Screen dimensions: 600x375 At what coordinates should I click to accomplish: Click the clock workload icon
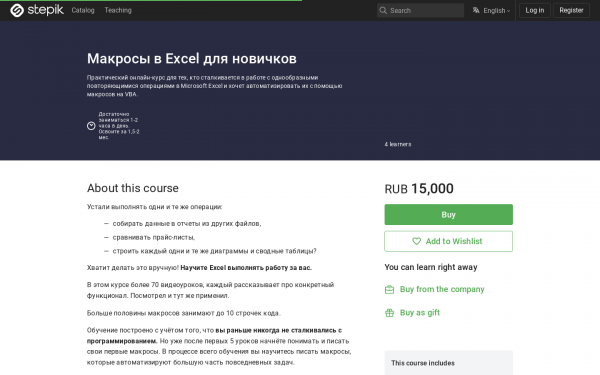coord(91,126)
